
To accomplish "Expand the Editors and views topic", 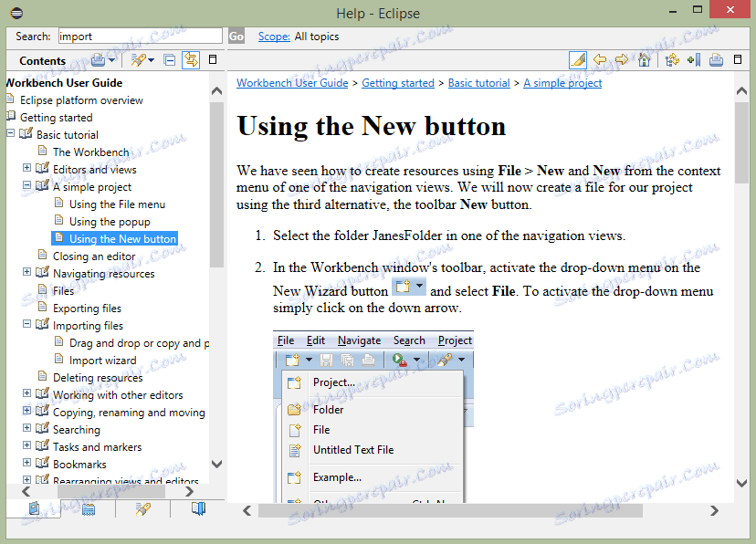I will point(27,169).
